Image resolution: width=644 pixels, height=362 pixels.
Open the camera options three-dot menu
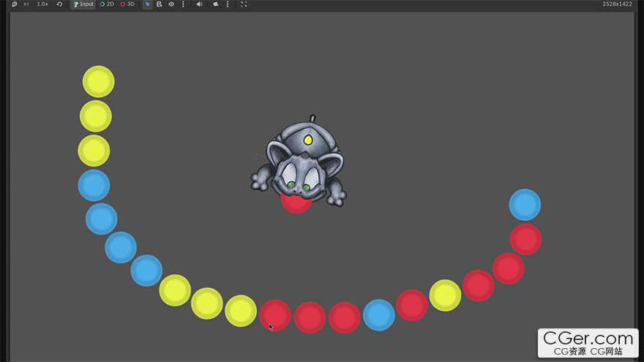click(228, 4)
